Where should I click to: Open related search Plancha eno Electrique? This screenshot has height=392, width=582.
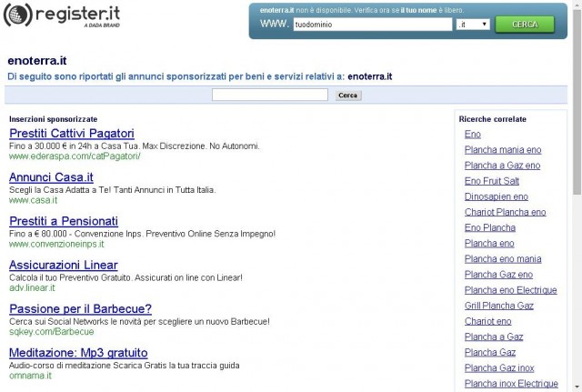[x=511, y=290]
